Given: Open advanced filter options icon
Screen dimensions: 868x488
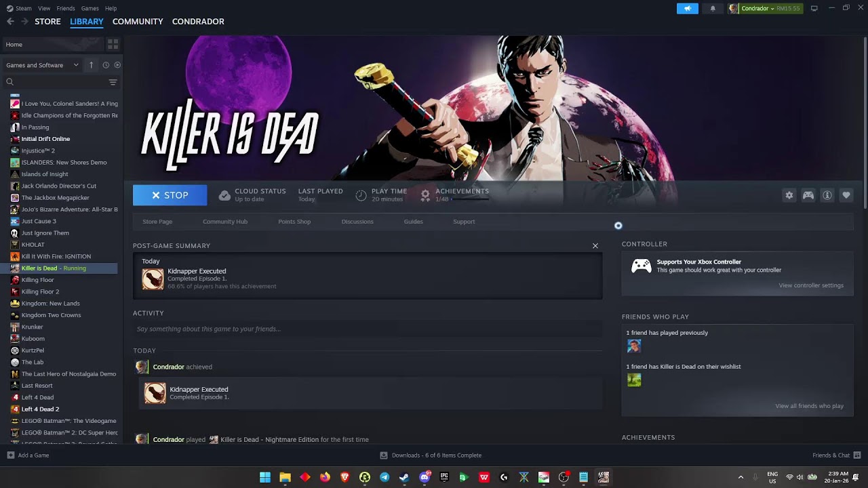Looking at the screenshot, I should [x=113, y=82].
